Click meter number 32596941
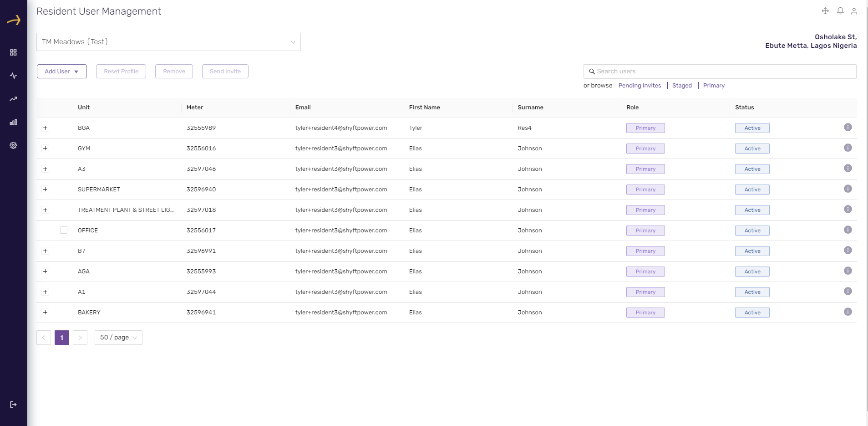The image size is (868, 426). (201, 313)
